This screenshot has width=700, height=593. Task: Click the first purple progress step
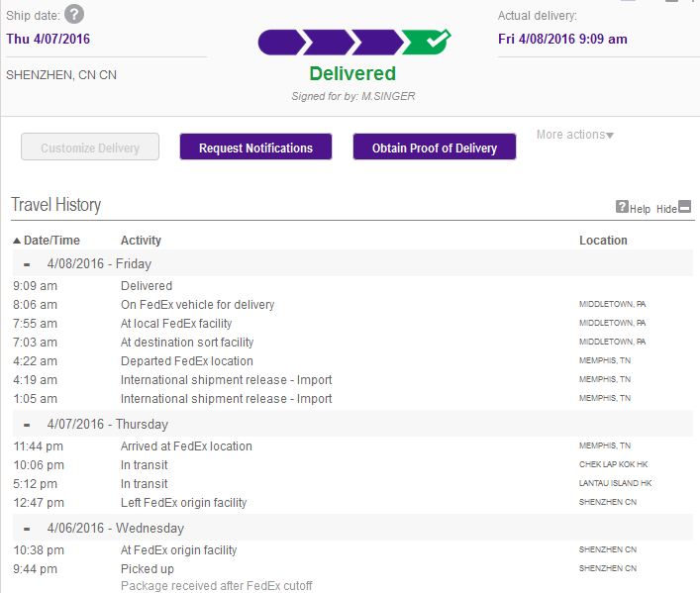coord(282,43)
